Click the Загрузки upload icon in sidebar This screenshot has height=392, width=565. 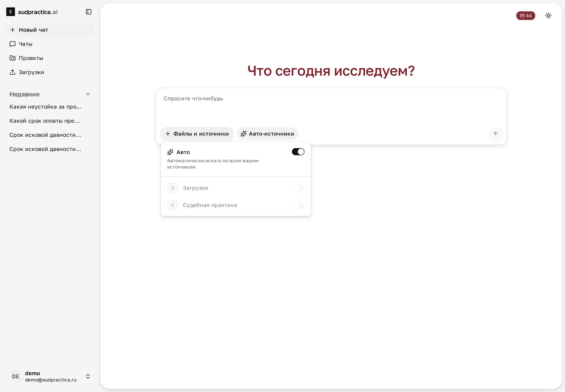tap(13, 72)
